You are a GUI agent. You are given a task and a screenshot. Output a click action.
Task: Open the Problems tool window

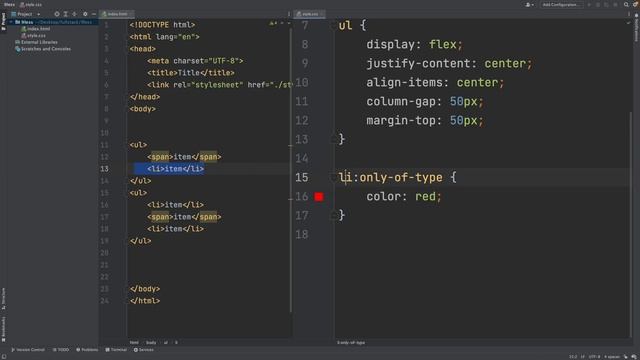coord(87,350)
